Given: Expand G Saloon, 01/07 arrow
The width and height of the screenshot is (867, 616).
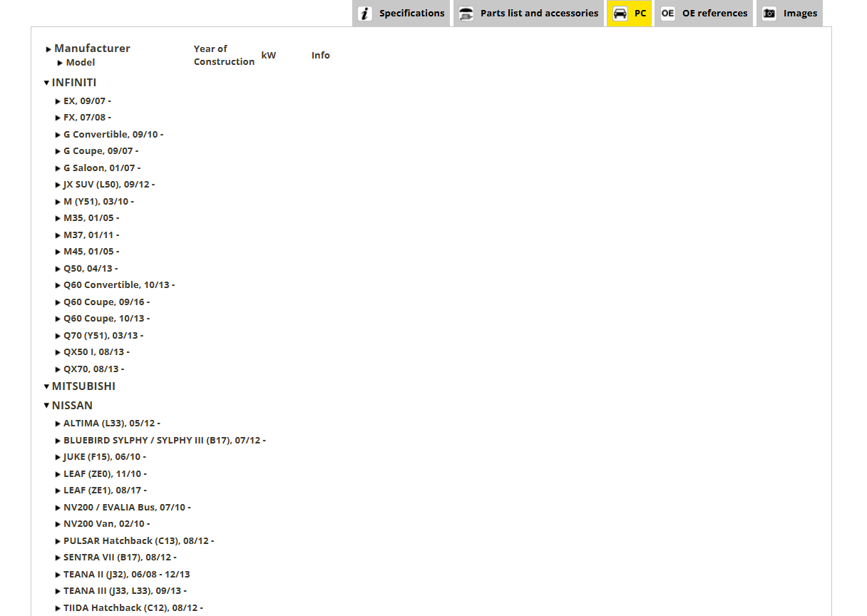Looking at the screenshot, I should point(58,168).
